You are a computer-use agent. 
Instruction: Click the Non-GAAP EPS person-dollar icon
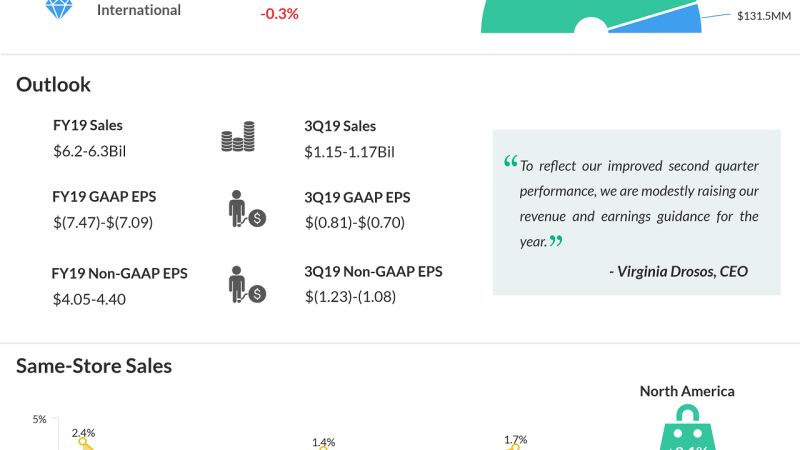(x=245, y=284)
